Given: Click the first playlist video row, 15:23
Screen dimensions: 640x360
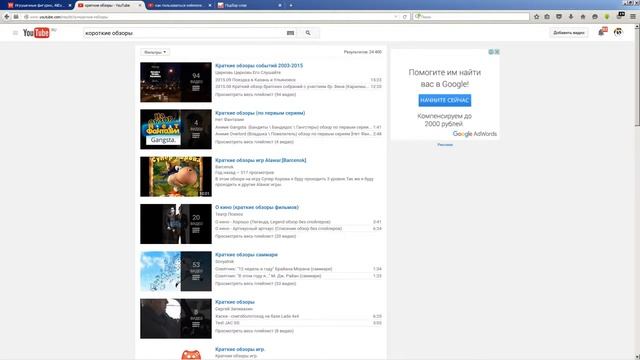Looking at the screenshot, I should click(x=298, y=80).
